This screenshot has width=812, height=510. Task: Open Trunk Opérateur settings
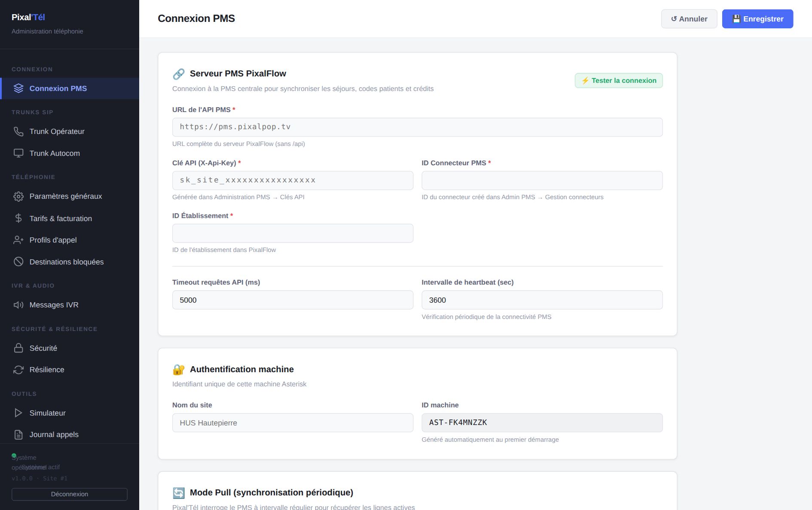pos(70,131)
